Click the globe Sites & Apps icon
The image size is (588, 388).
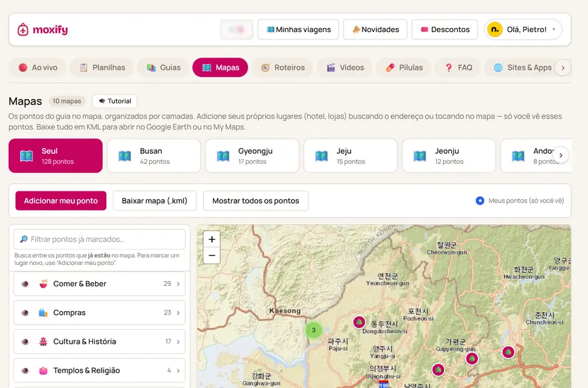click(x=498, y=68)
